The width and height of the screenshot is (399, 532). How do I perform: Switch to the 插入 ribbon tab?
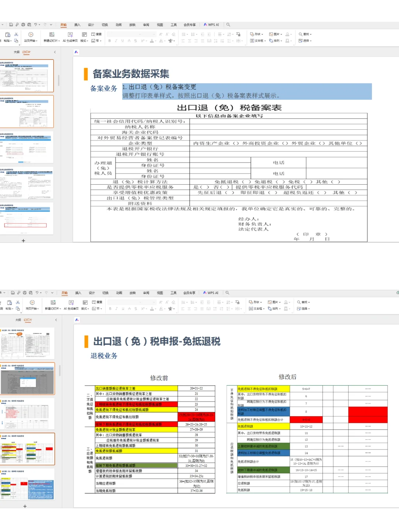coord(77,24)
